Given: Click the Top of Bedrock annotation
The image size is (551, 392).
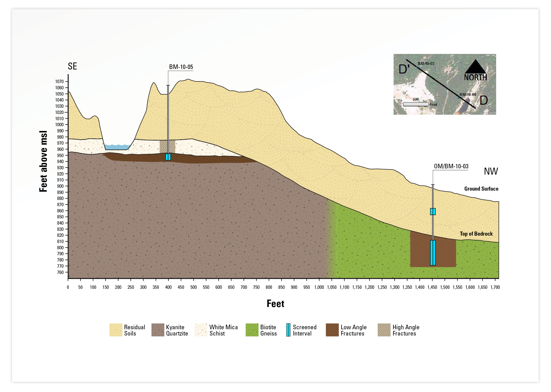Looking at the screenshot, I should 476,234.
